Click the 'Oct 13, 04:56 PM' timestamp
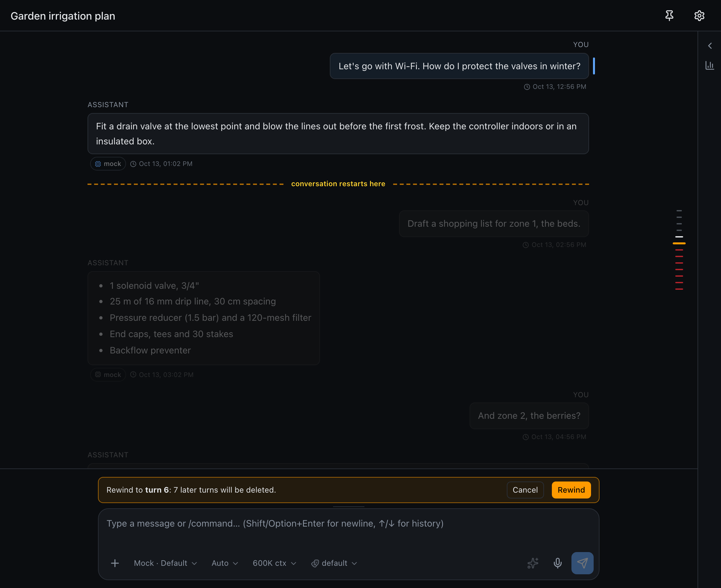The height and width of the screenshot is (588, 721). pos(554,437)
